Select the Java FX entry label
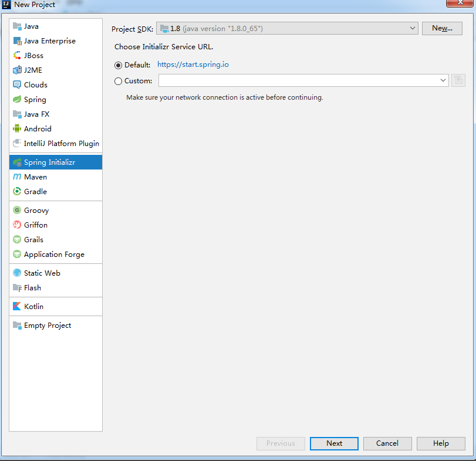Image resolution: width=476 pixels, height=461 pixels. (37, 114)
